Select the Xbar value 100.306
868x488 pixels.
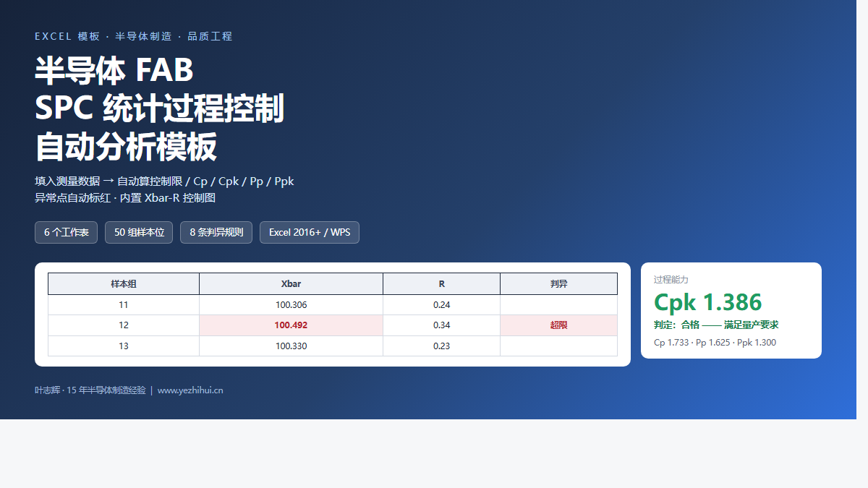292,305
